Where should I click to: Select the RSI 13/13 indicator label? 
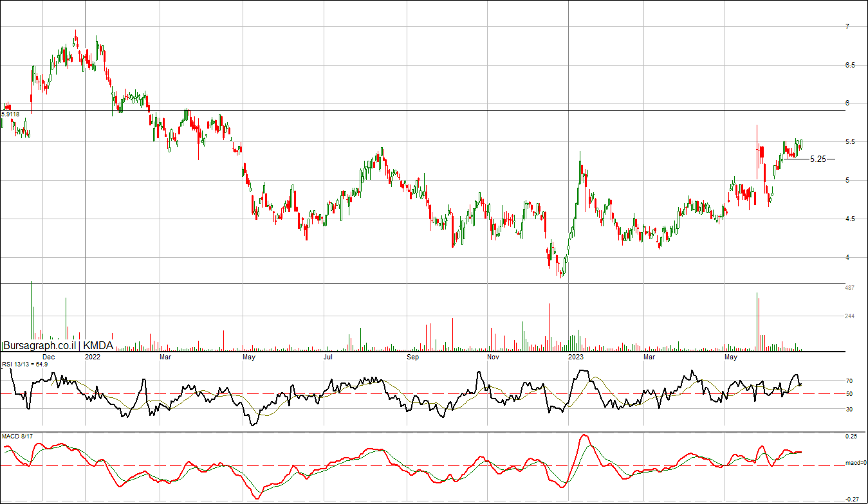coord(26,364)
